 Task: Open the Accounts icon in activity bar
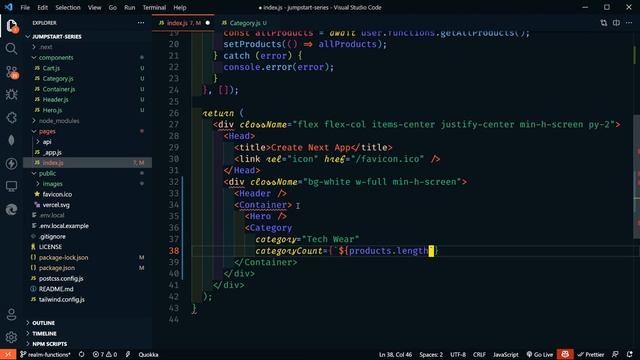[x=11, y=314]
